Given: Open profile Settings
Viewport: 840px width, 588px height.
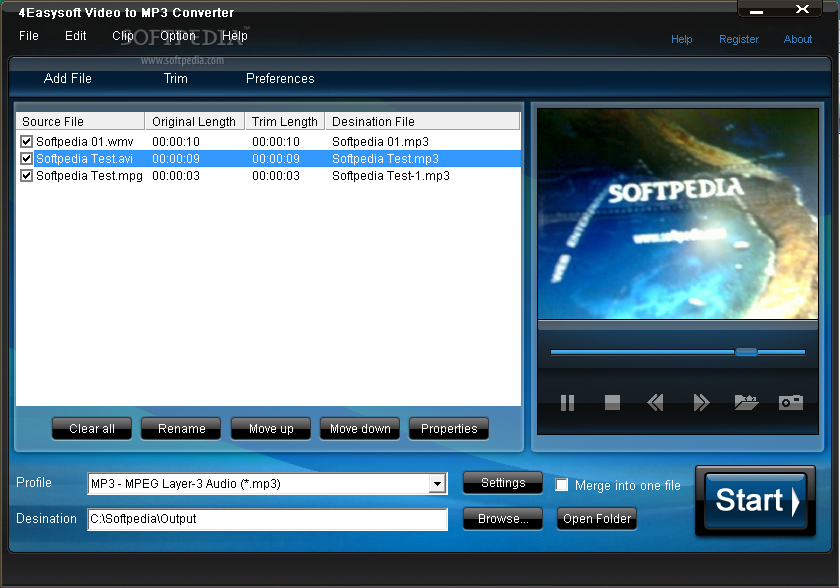Looking at the screenshot, I should 503,483.
